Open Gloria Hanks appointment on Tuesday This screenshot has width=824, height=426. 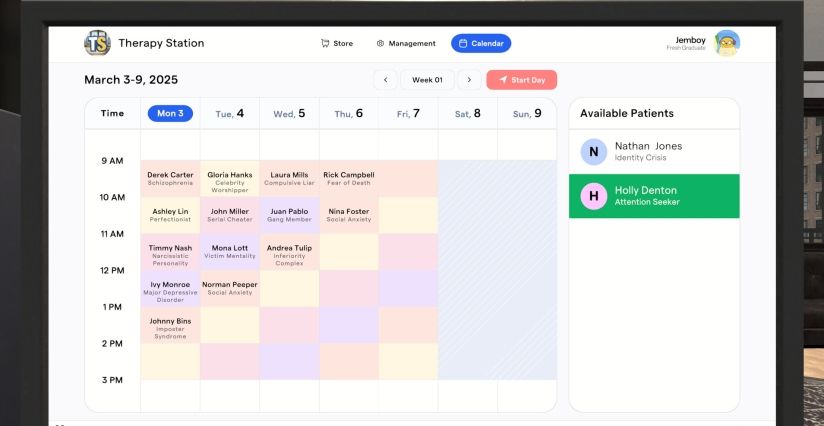coord(230,179)
